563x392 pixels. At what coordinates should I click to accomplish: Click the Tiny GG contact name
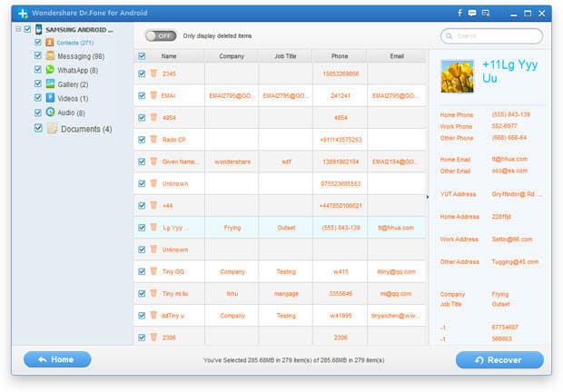(x=173, y=271)
